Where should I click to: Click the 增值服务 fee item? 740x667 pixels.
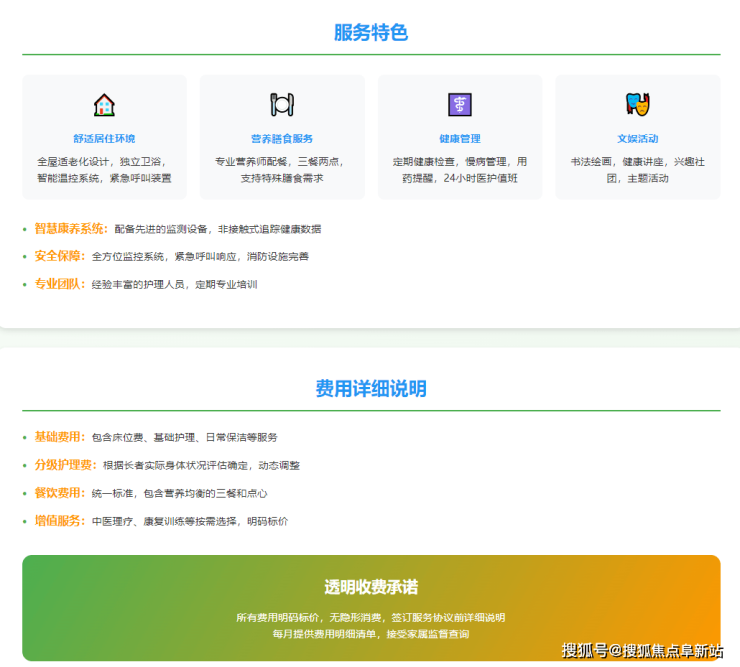tap(60, 521)
